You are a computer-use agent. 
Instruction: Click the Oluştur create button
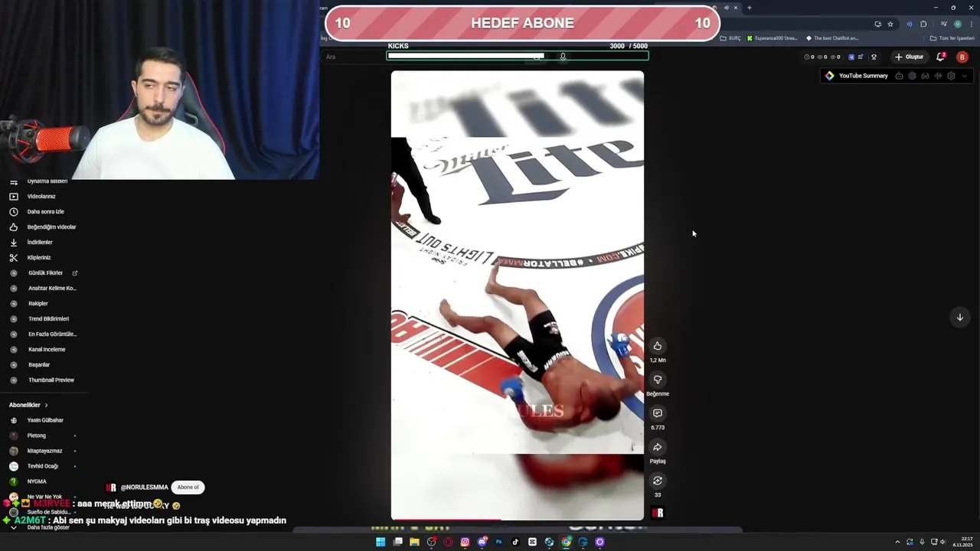910,57
